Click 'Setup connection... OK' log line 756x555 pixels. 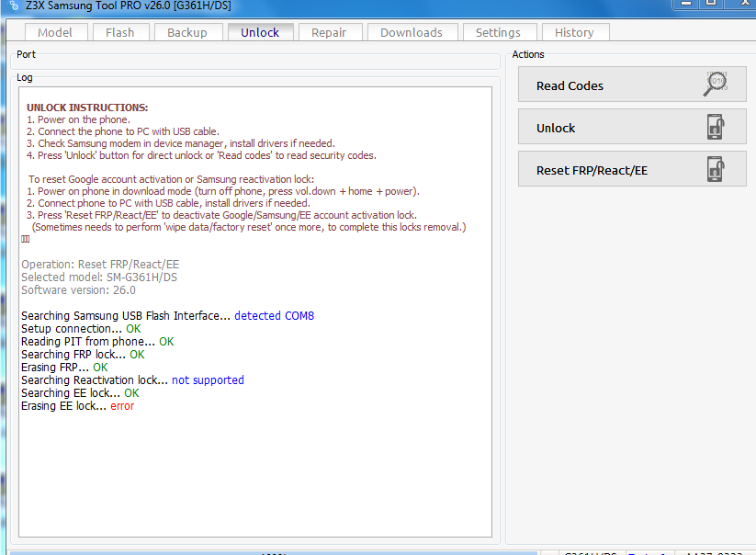[x=81, y=328]
